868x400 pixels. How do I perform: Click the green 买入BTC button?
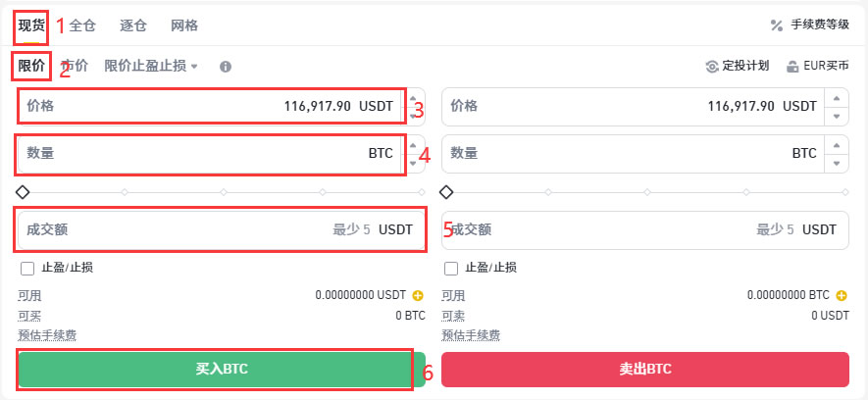222,369
